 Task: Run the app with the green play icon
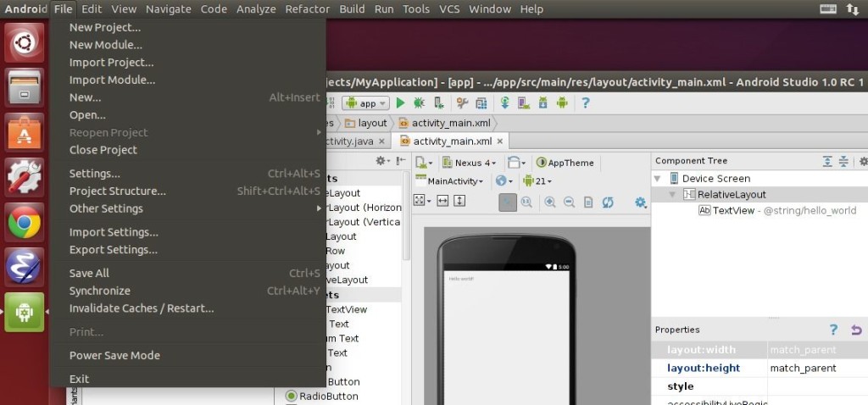(x=400, y=103)
